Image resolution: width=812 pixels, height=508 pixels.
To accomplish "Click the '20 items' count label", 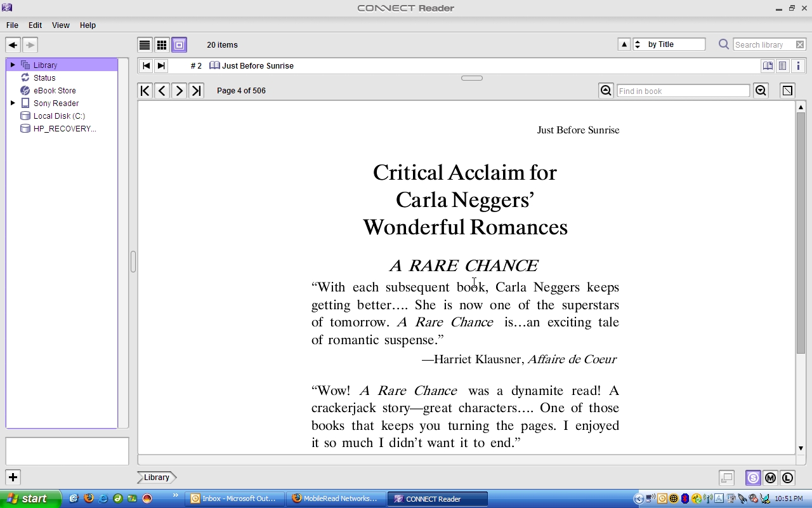I will (x=222, y=45).
